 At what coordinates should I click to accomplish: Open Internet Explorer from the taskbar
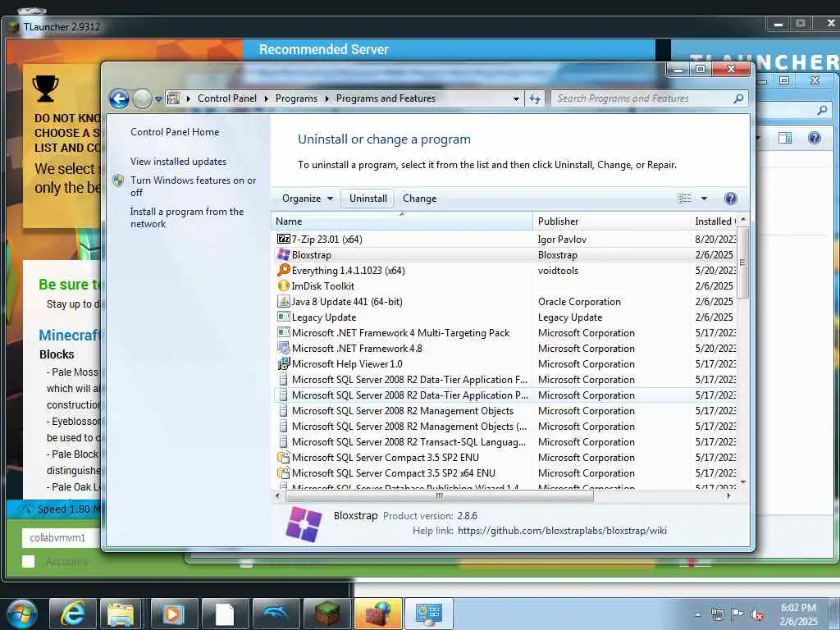click(x=72, y=614)
